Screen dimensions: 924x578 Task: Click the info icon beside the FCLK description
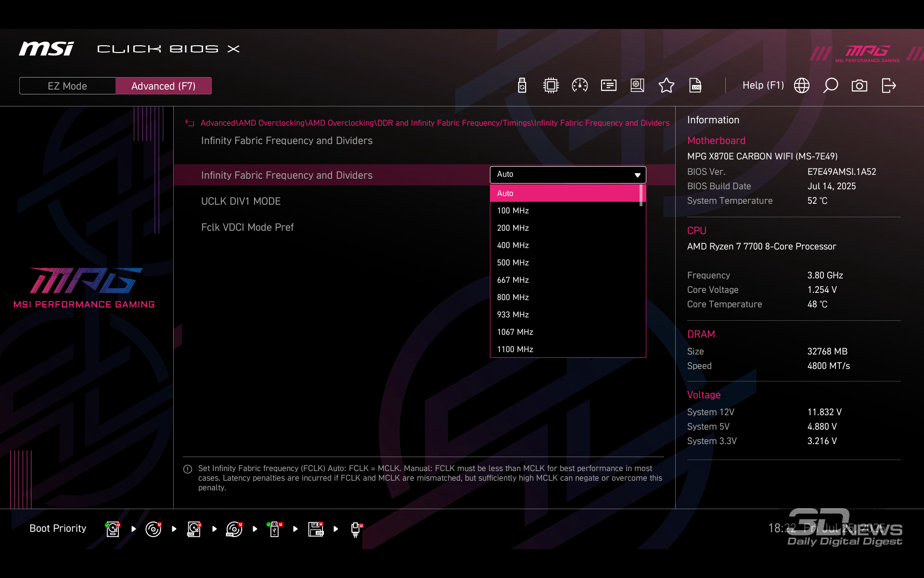[x=188, y=469]
